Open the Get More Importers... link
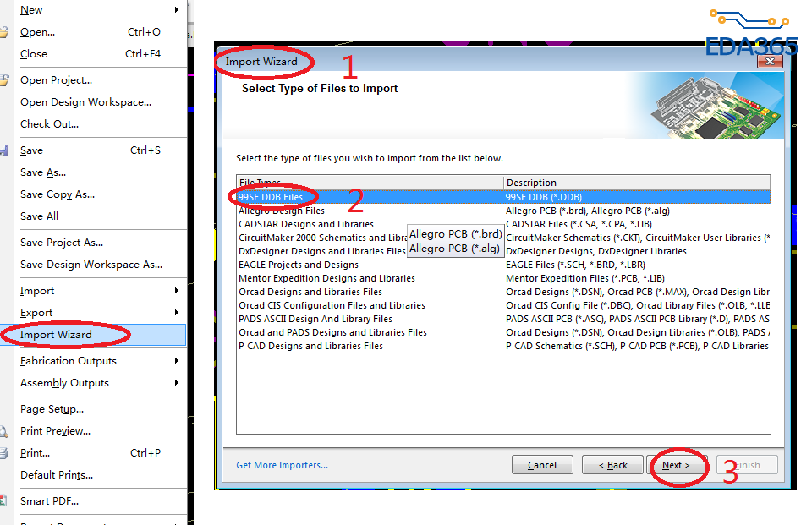The image size is (812, 525). [282, 465]
